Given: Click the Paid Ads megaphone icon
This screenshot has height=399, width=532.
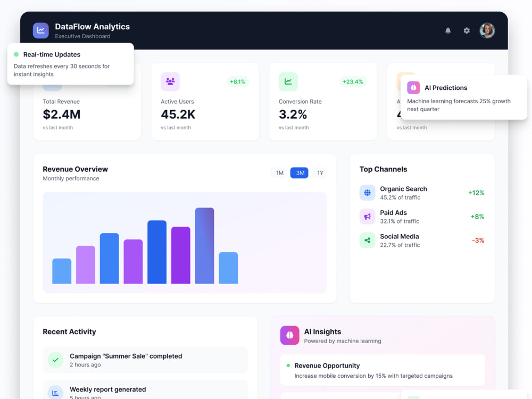Looking at the screenshot, I should tap(367, 217).
